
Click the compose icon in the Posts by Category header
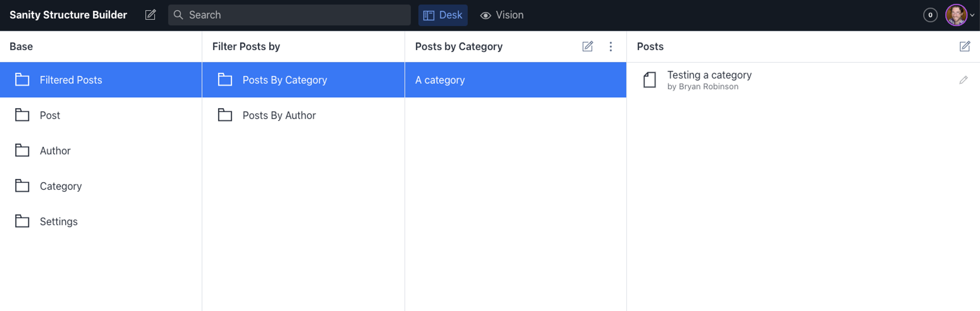click(587, 46)
